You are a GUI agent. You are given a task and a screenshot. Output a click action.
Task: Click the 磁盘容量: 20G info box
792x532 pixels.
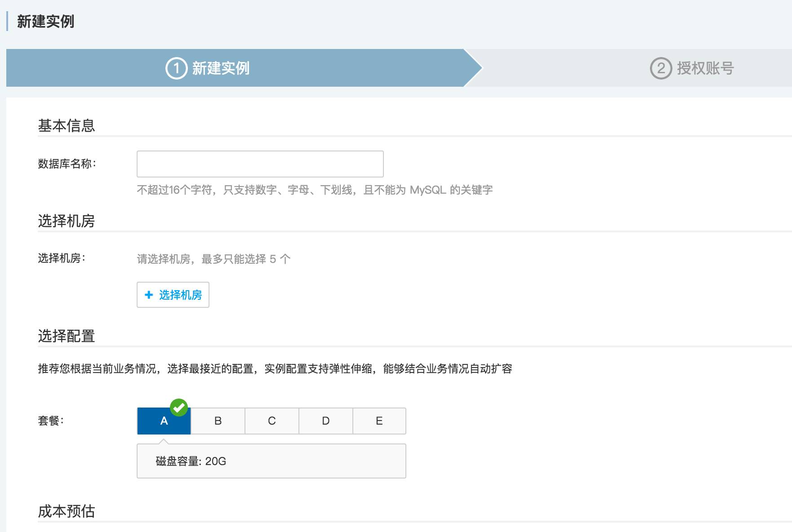271,461
